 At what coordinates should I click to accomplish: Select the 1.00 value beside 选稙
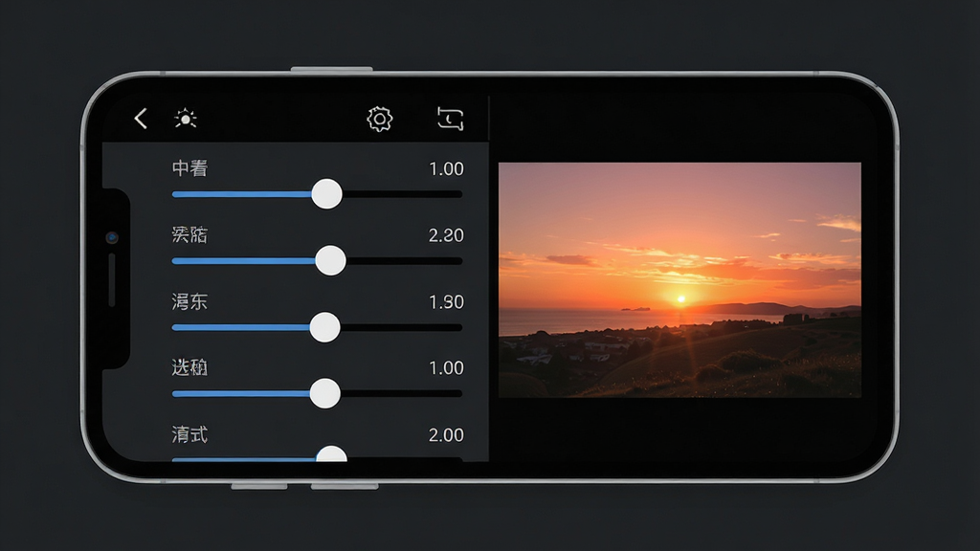(x=446, y=368)
